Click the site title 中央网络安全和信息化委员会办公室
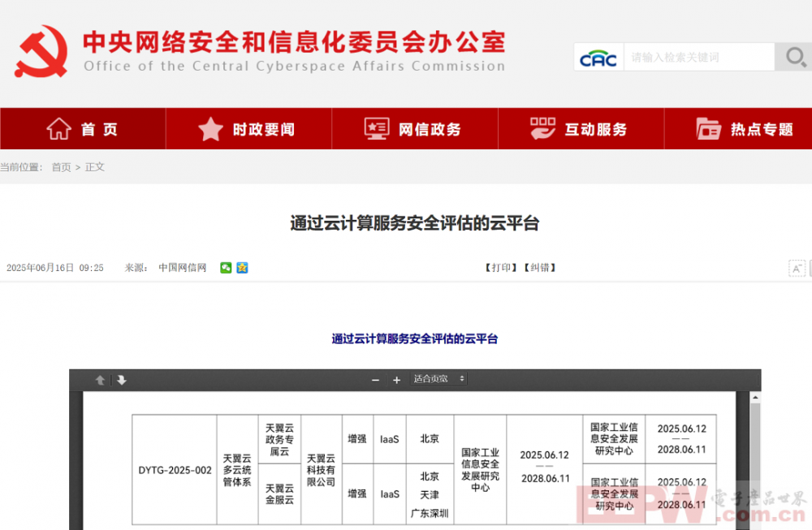Viewport: 812px width, 530px height. tap(294, 42)
